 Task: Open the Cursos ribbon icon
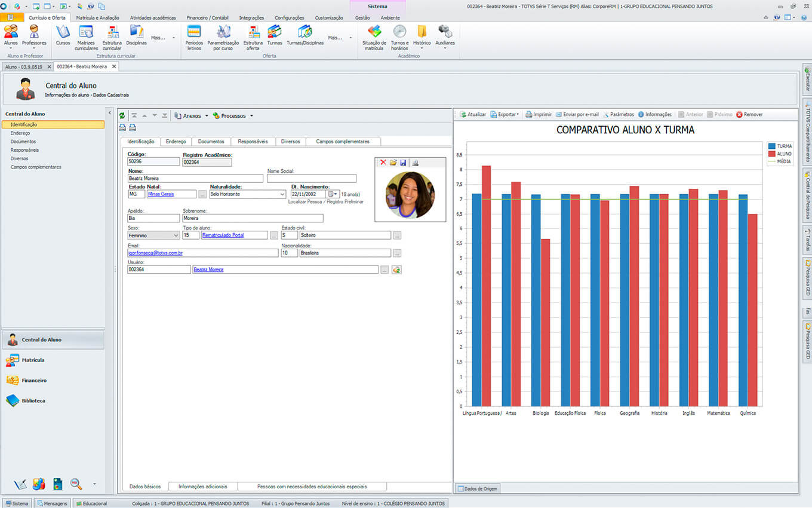(x=63, y=32)
